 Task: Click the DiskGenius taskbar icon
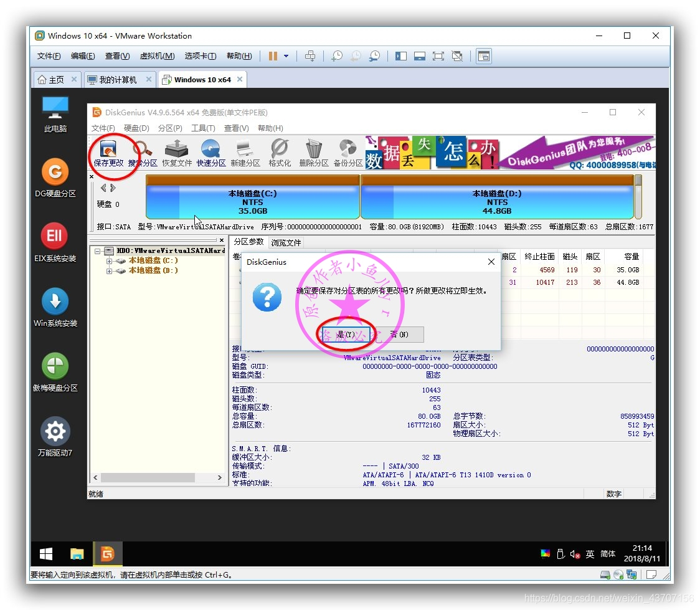(107, 554)
